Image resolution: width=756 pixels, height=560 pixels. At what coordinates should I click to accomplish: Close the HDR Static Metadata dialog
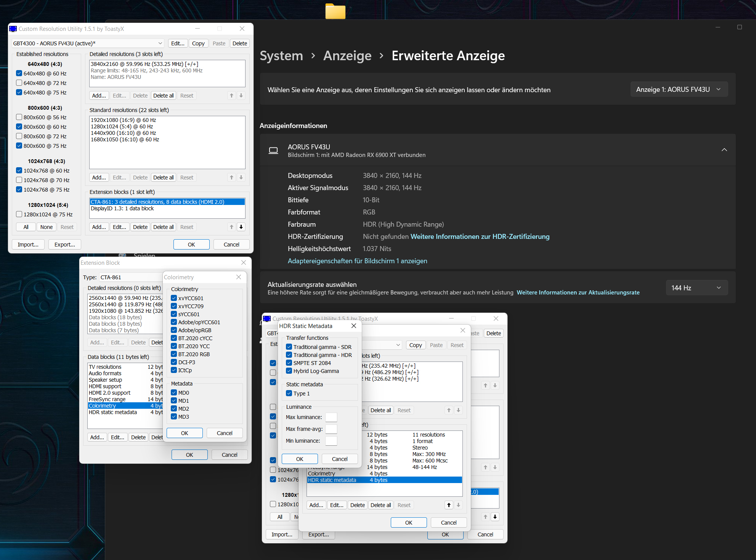tap(353, 326)
